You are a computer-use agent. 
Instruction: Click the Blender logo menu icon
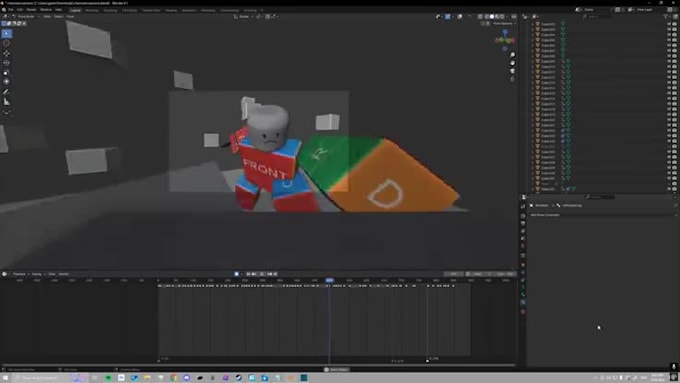4,10
